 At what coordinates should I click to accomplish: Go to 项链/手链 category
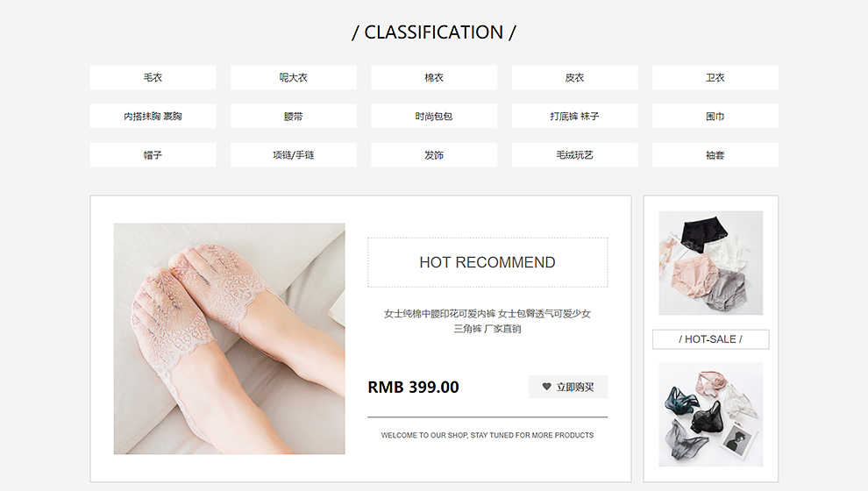[x=294, y=155]
